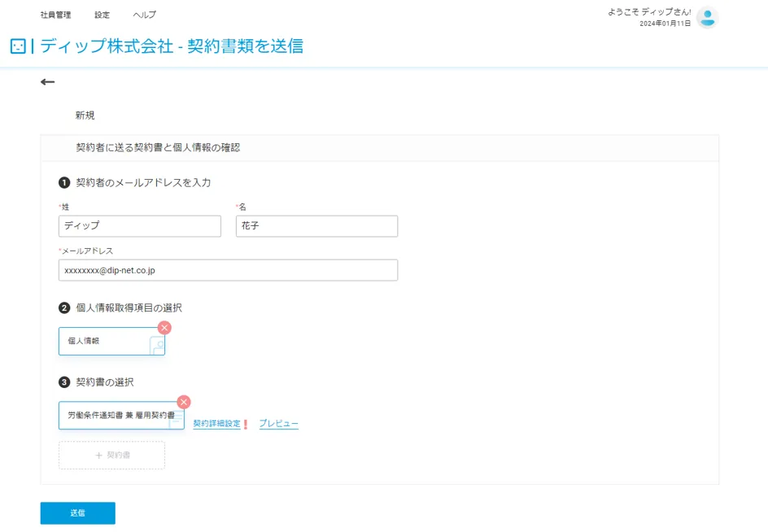The width and height of the screenshot is (768, 532).
Task: Open the ヘルプ menu
Action: coord(145,15)
